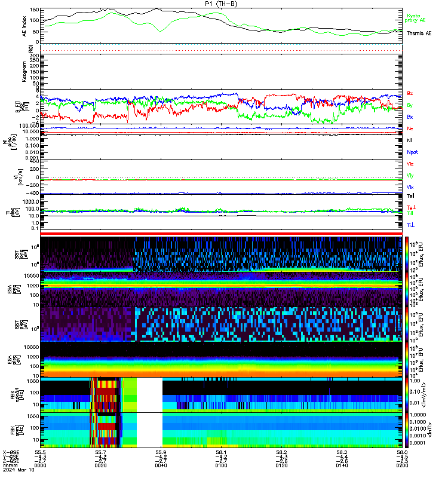
Task: Click the FBK magnetic field nT colorbar
Action: point(407,430)
